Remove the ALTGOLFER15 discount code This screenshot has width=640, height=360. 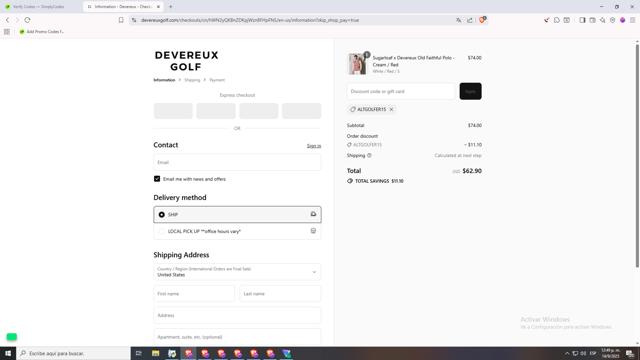391,109
